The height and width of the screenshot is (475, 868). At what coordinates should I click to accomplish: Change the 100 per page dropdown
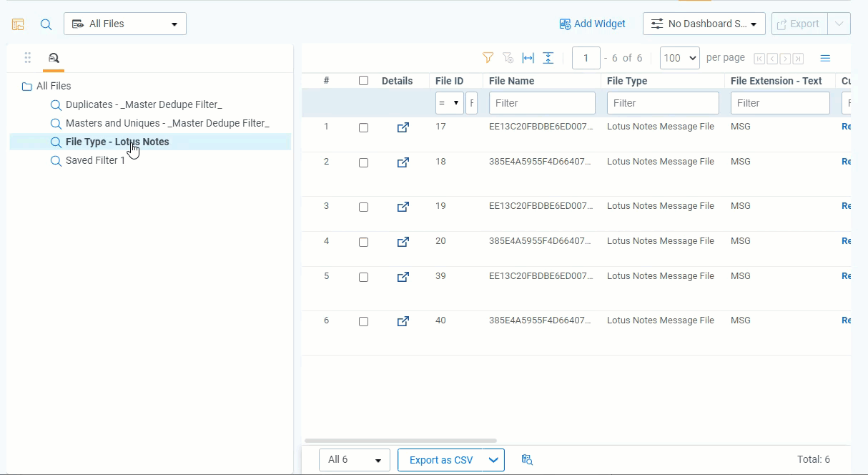679,58
